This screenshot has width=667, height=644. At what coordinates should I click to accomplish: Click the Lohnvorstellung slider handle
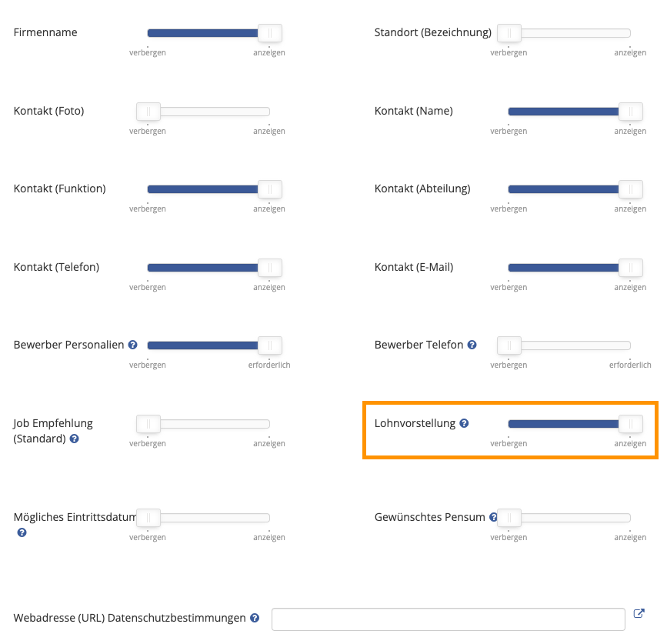(x=630, y=424)
